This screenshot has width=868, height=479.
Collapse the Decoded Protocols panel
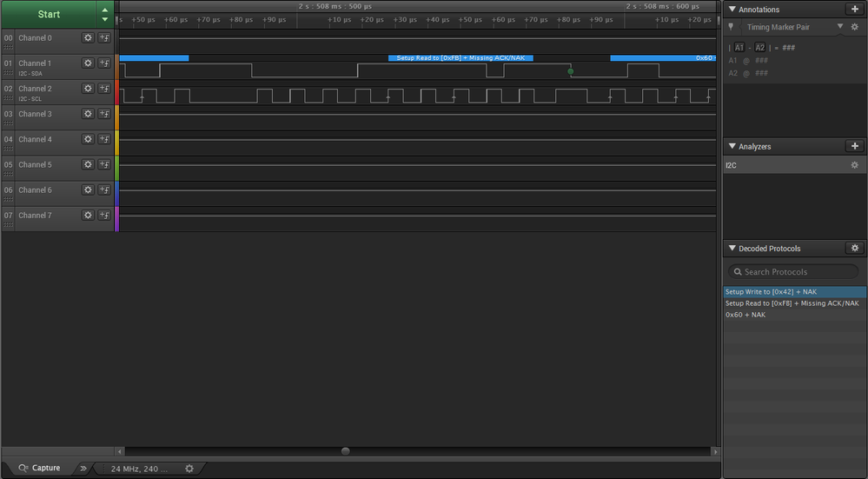732,248
